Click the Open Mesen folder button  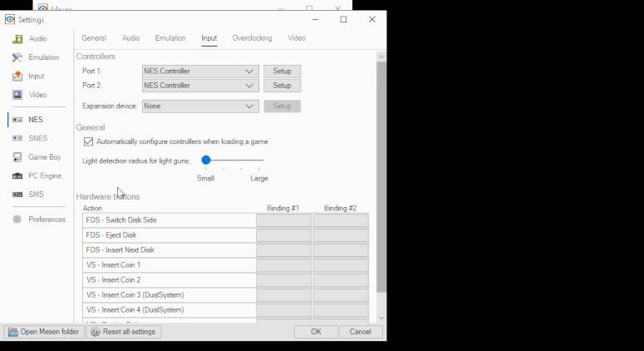tap(44, 332)
